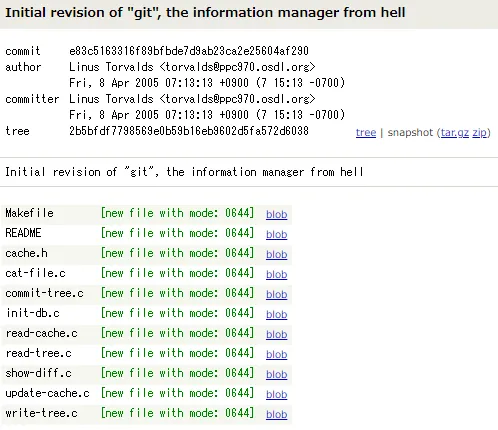Image resolution: width=498 pixels, height=430 pixels.
Task: Click the read-cache.c file name
Action: click(x=41, y=333)
